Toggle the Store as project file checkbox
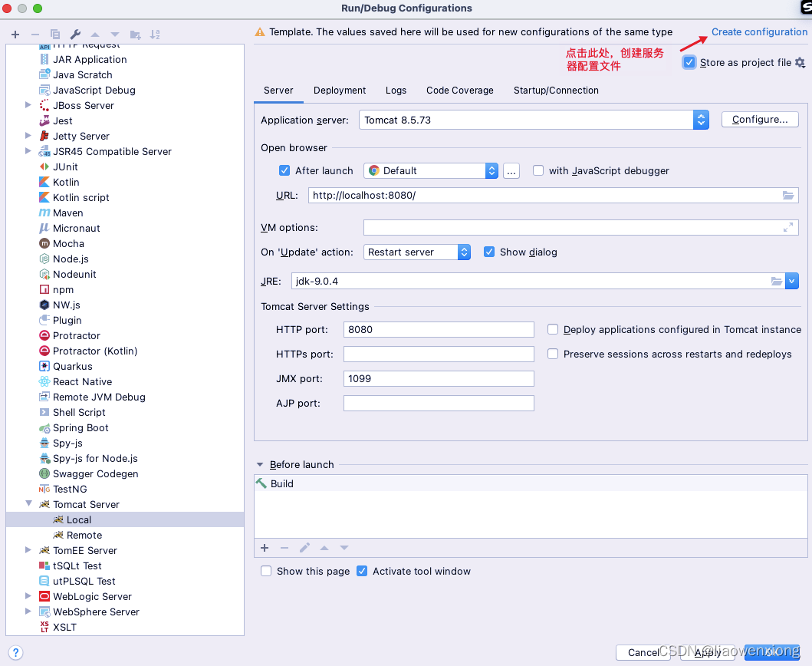The image size is (812, 666). coord(689,63)
